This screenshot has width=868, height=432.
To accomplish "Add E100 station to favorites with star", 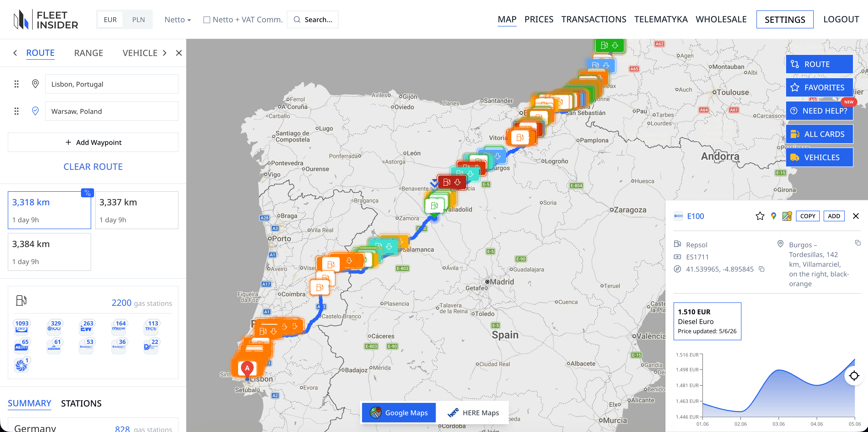I will click(760, 216).
